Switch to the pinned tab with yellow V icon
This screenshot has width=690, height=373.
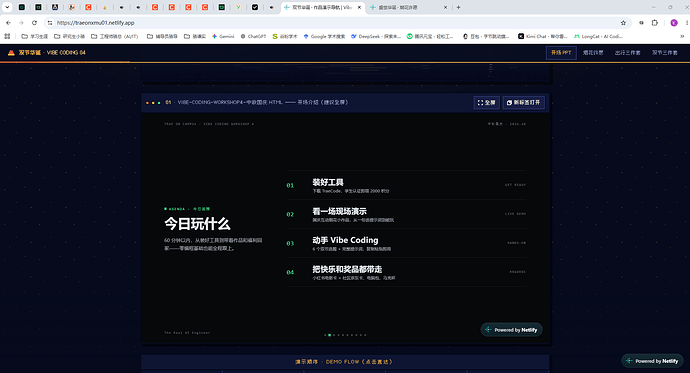[238, 7]
